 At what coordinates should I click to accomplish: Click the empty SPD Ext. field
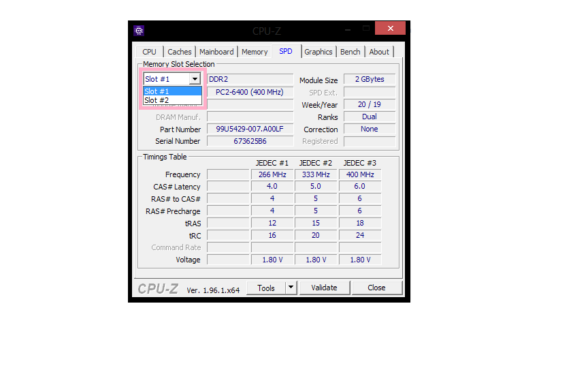pyautogui.click(x=370, y=93)
